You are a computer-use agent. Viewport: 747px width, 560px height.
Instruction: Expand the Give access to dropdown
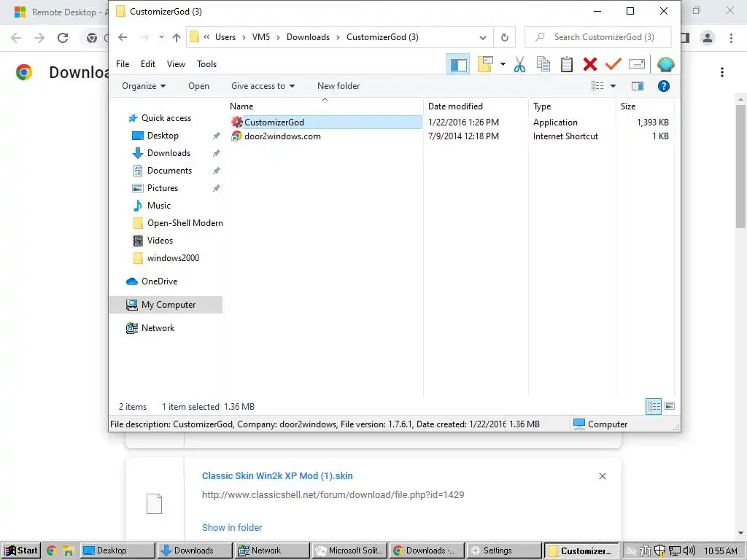(x=263, y=86)
